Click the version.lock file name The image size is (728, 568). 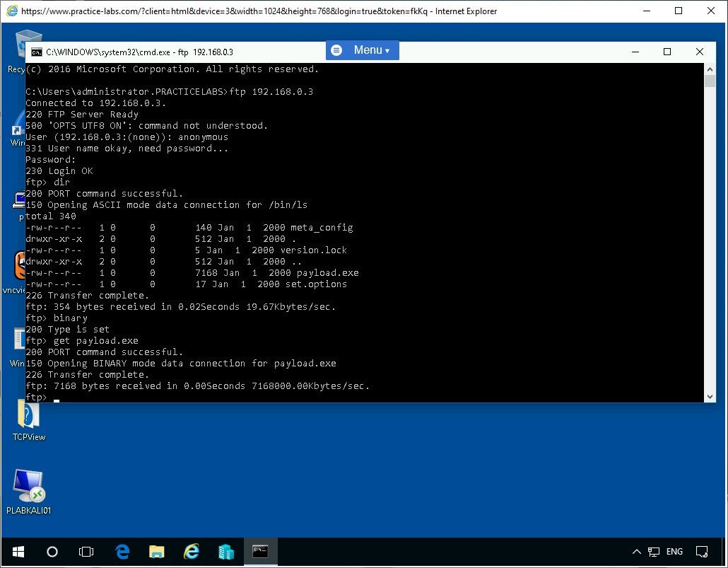tap(313, 250)
